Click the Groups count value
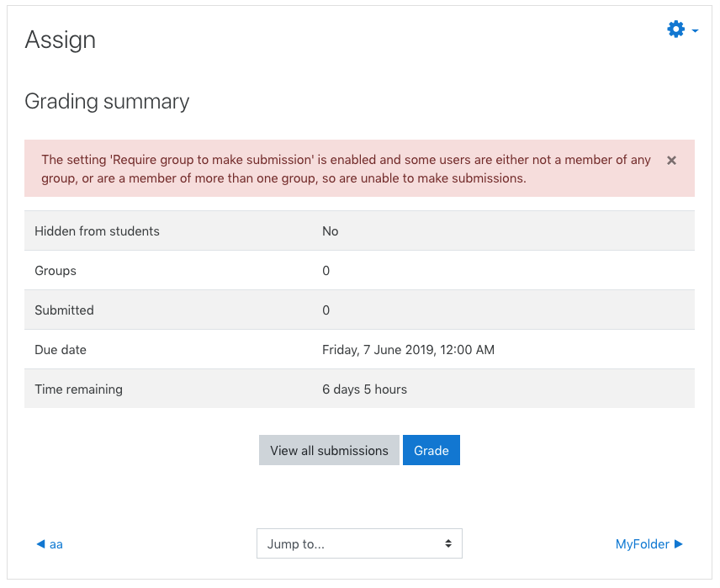 326,271
